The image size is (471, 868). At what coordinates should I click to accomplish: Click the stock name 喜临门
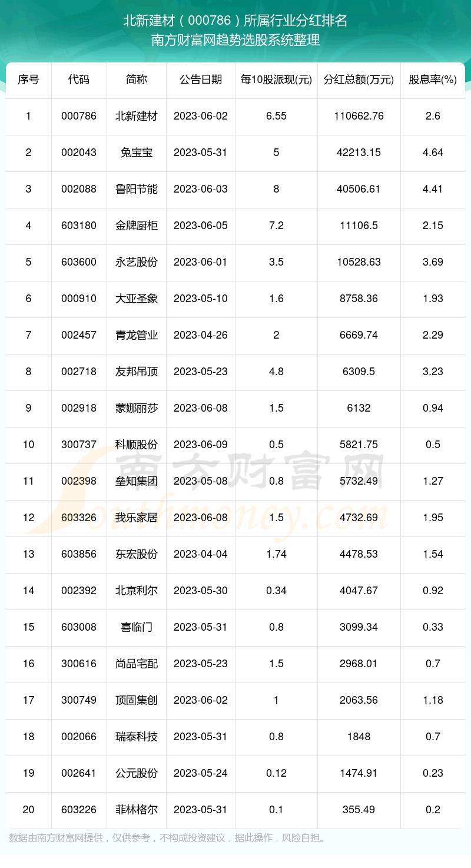[x=137, y=627]
